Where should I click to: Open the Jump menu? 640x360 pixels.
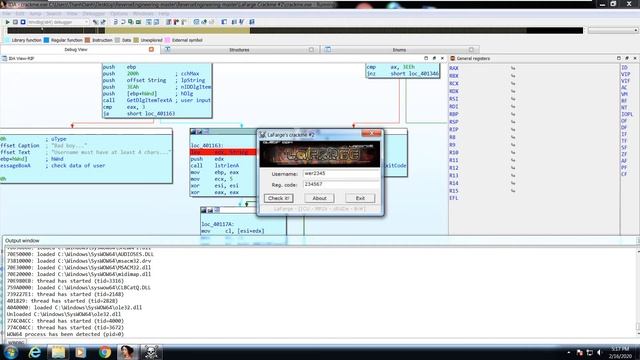[x=35, y=13]
